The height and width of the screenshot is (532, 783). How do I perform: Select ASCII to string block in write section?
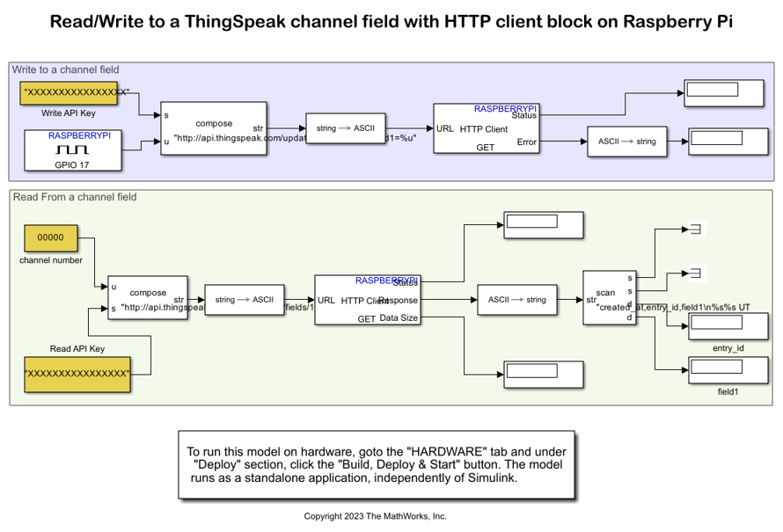pos(626,142)
